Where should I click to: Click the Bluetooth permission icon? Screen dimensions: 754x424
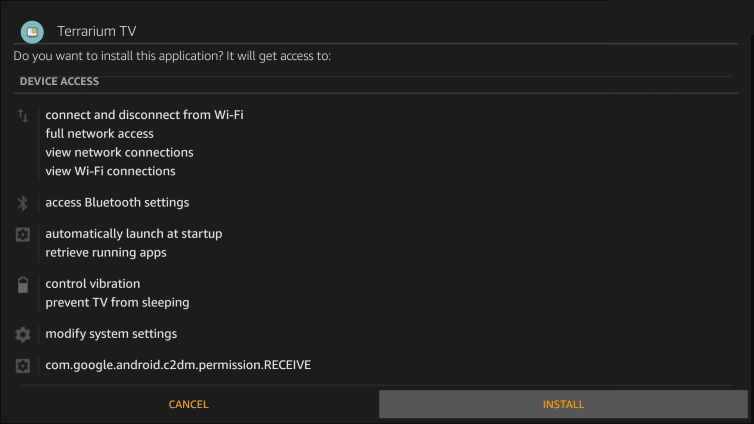(23, 203)
